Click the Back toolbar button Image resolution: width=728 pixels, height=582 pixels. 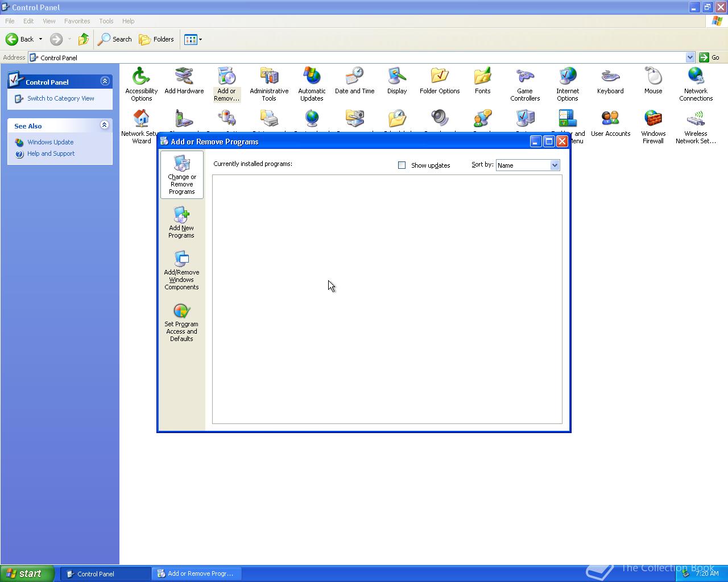20,39
